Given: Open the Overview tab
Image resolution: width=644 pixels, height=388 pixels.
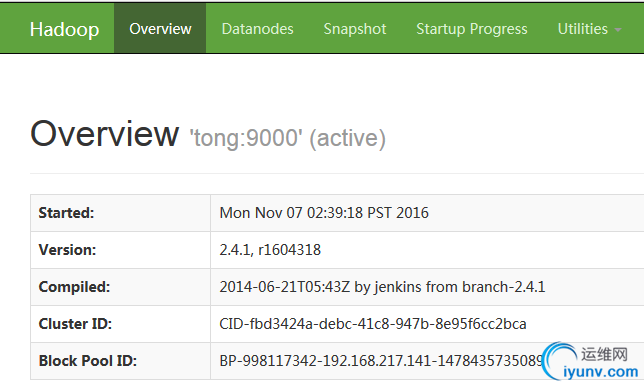Looking at the screenshot, I should click(160, 28).
